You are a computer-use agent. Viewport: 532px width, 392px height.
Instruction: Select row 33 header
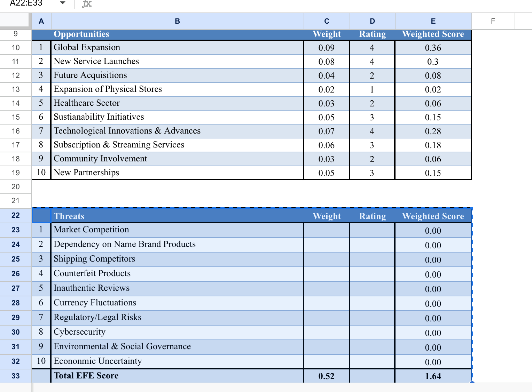(x=15, y=376)
